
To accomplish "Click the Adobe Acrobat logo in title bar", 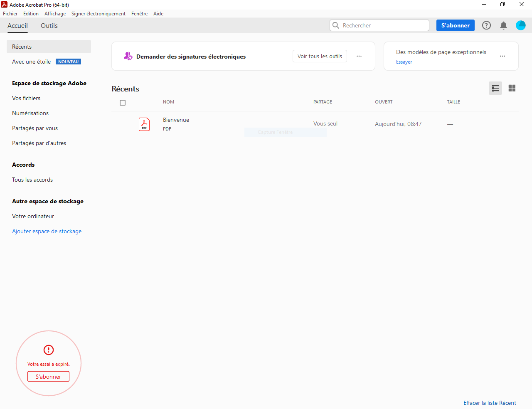I will (x=4, y=5).
